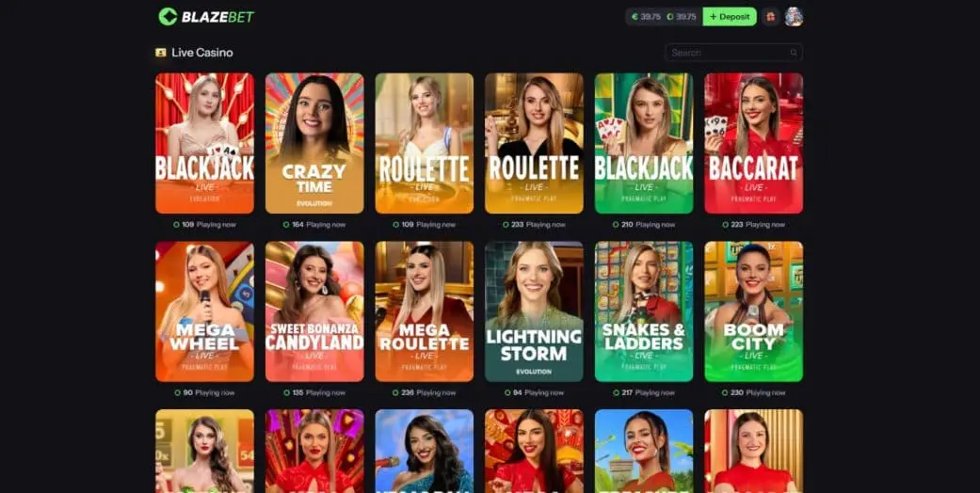Open Pragmatic Play Blackjack Live green tile
The height and width of the screenshot is (493, 980).
coord(644,144)
